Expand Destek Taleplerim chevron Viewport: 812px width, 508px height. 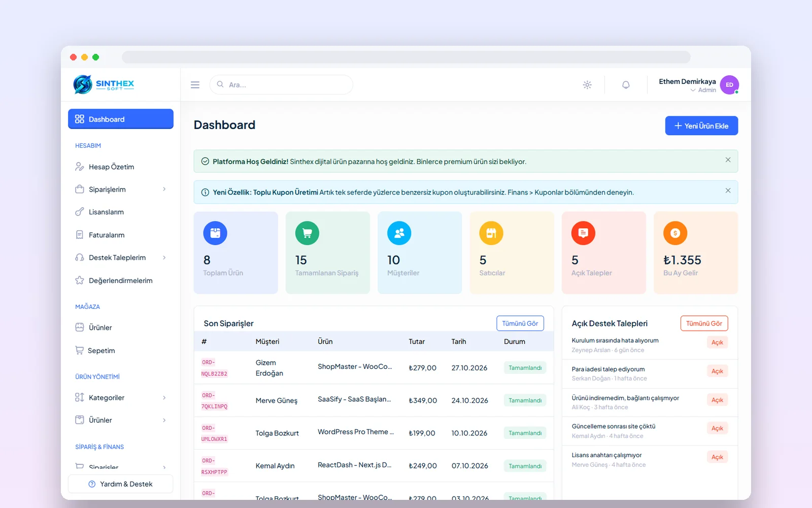point(164,258)
